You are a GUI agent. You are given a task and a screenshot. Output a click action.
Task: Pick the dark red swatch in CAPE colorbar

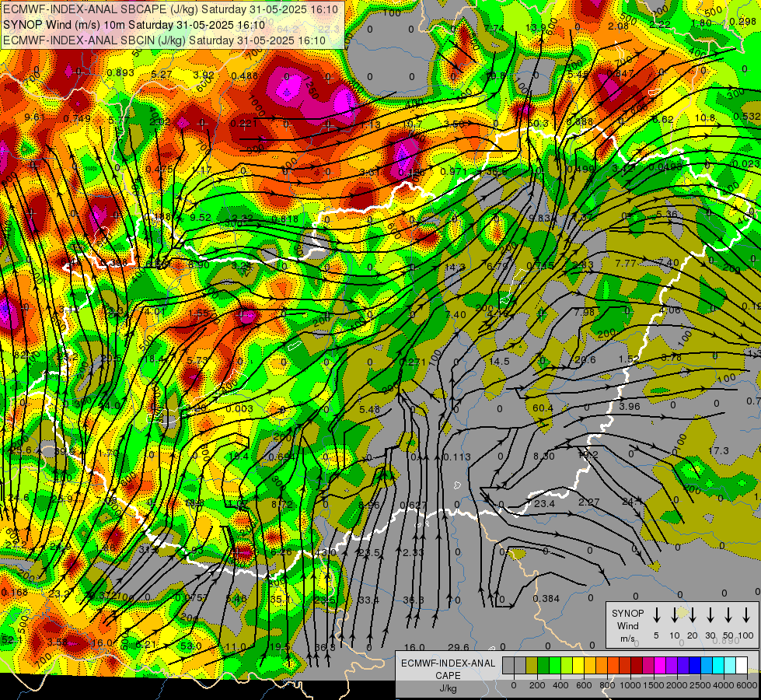(x=637, y=665)
